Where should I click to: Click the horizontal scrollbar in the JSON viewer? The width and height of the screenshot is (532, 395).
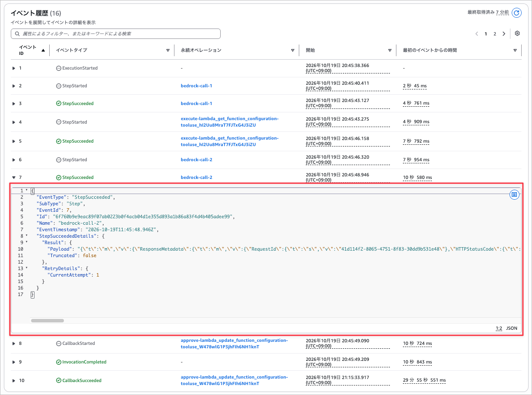click(x=47, y=321)
